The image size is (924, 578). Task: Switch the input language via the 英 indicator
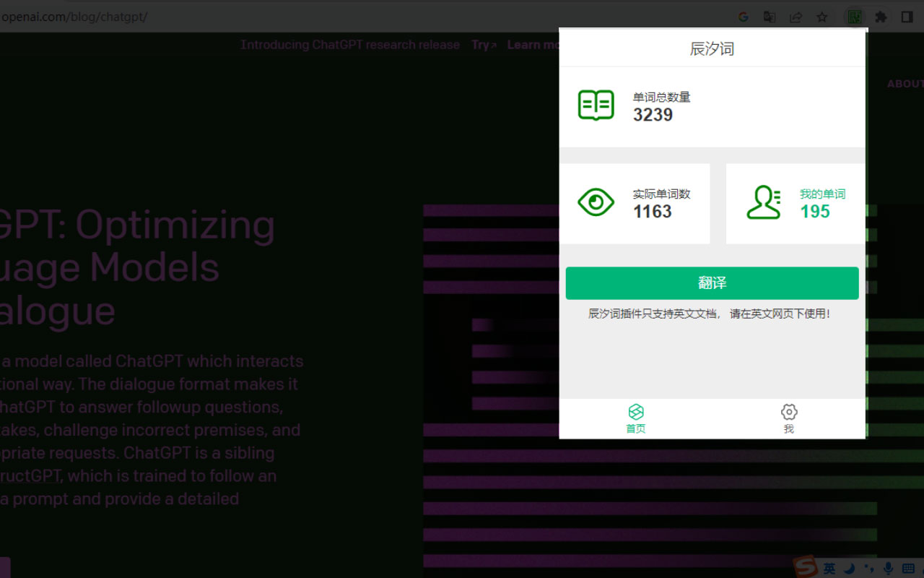tap(830, 569)
